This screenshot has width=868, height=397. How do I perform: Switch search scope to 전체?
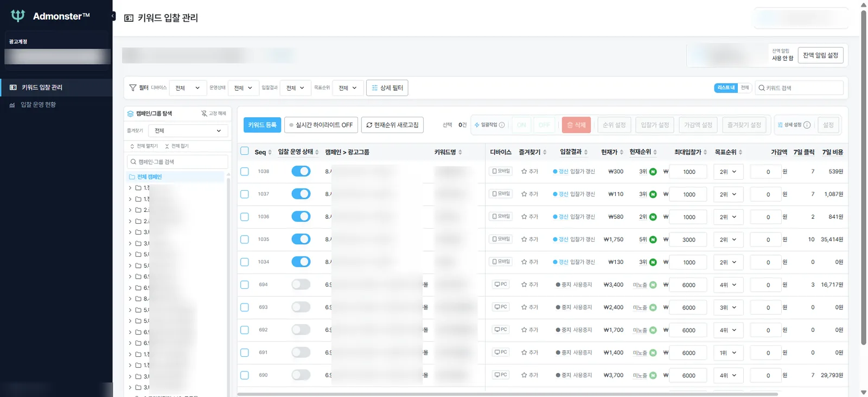[745, 88]
